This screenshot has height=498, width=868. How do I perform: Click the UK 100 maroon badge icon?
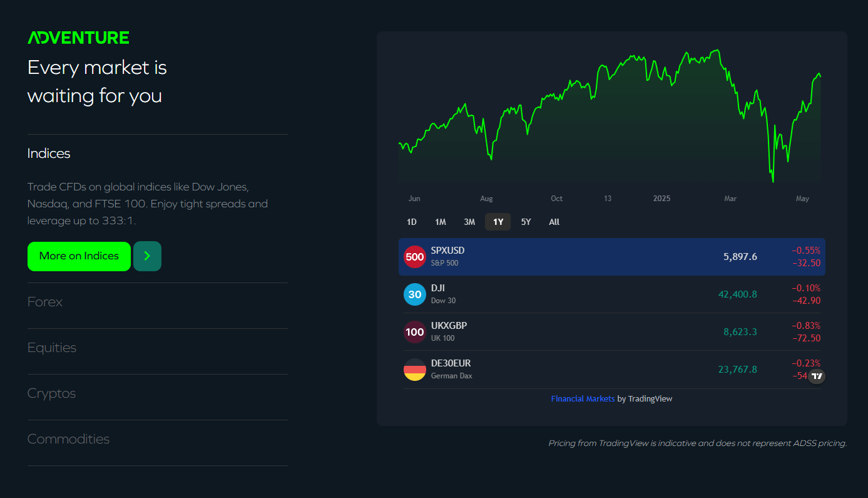tap(415, 332)
